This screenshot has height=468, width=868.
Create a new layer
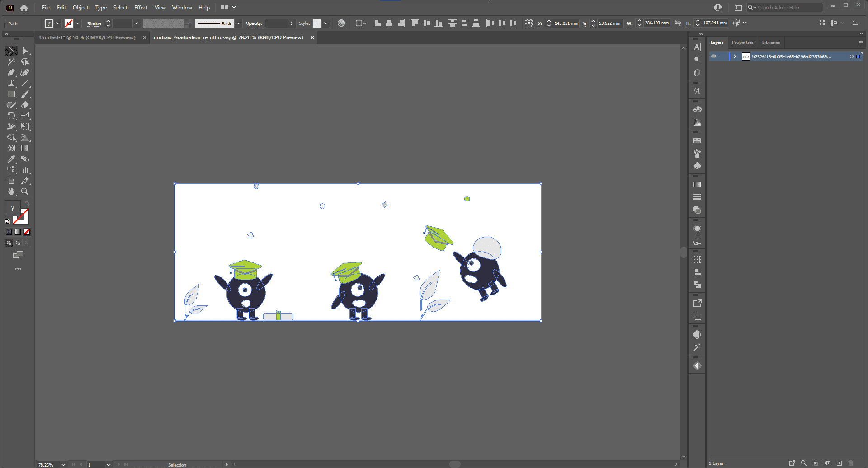(839, 463)
